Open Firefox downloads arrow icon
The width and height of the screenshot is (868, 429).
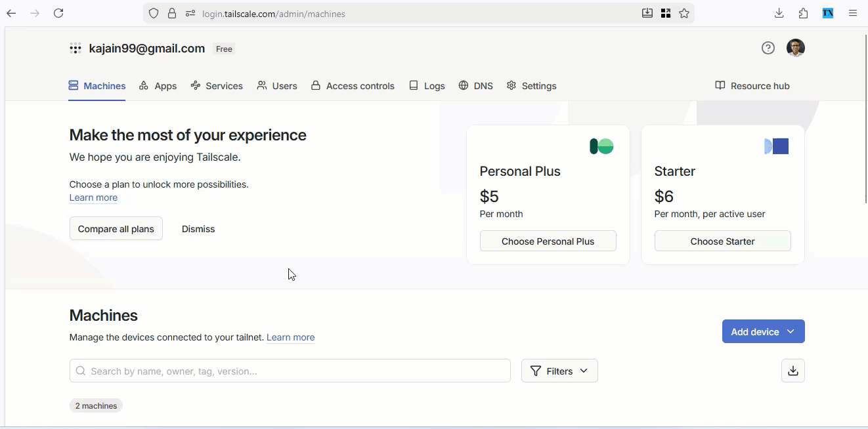[779, 13]
